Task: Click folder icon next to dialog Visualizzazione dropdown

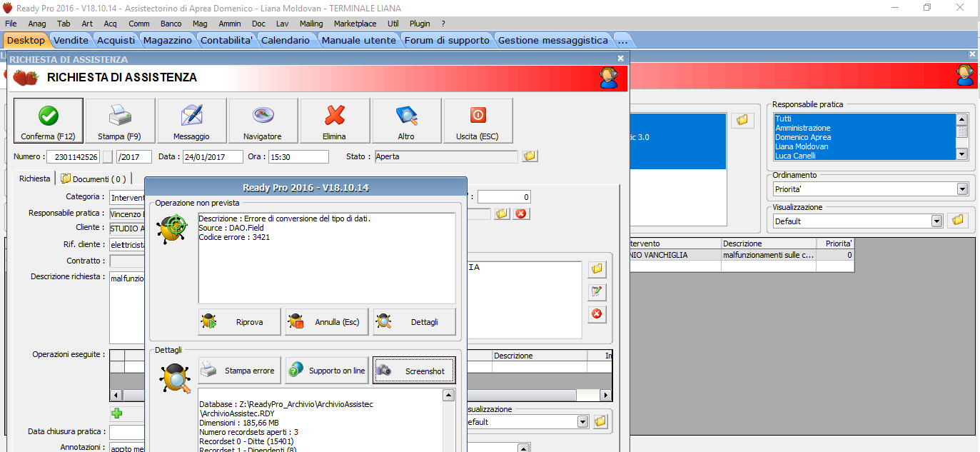Action: (600, 422)
